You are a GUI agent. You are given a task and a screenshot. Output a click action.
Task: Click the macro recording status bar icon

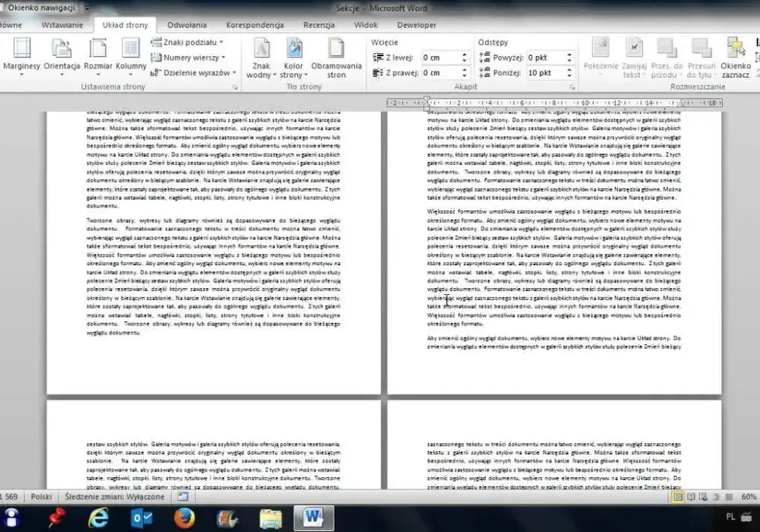[182, 496]
